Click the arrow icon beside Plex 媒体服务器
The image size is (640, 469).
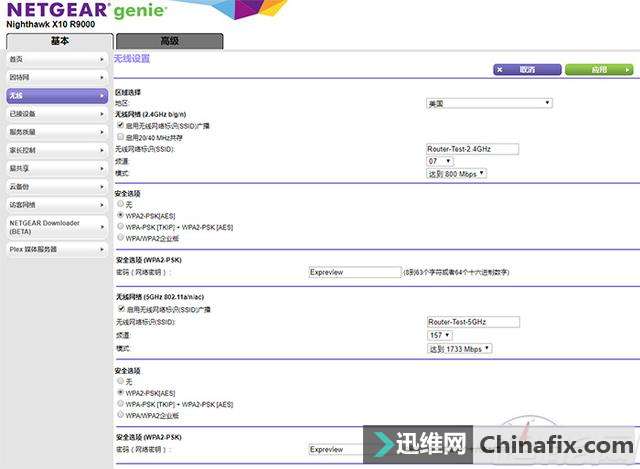(102, 249)
